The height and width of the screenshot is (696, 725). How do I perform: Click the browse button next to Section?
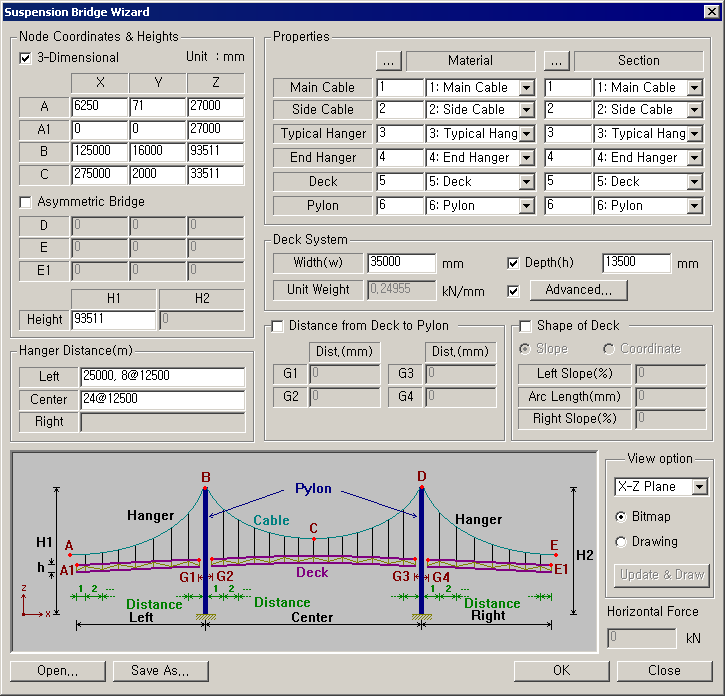pyautogui.click(x=558, y=61)
